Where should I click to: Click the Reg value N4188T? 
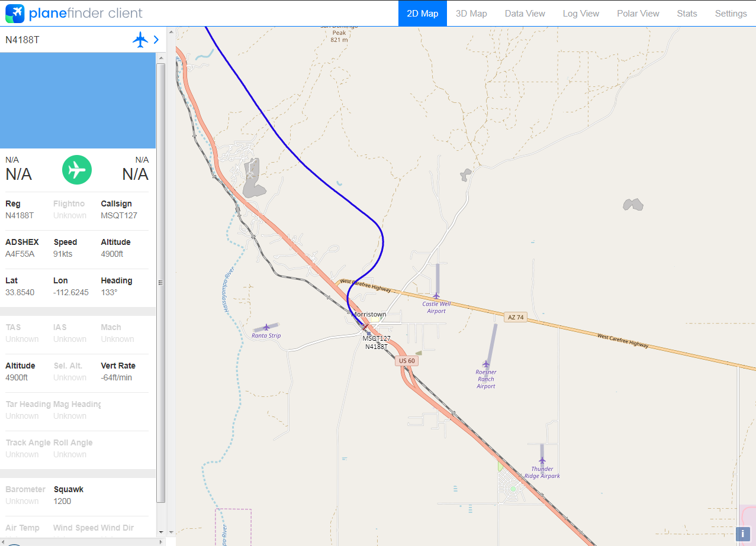[x=20, y=215]
